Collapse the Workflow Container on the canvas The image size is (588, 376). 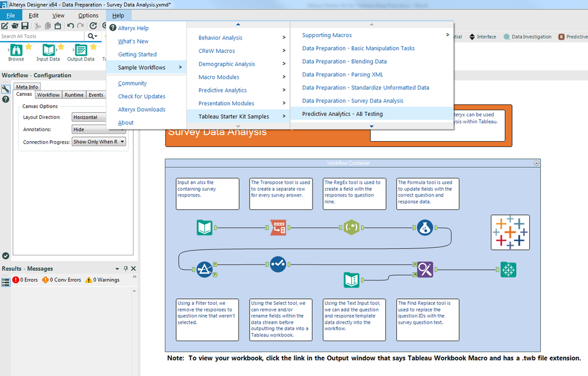pos(535,163)
